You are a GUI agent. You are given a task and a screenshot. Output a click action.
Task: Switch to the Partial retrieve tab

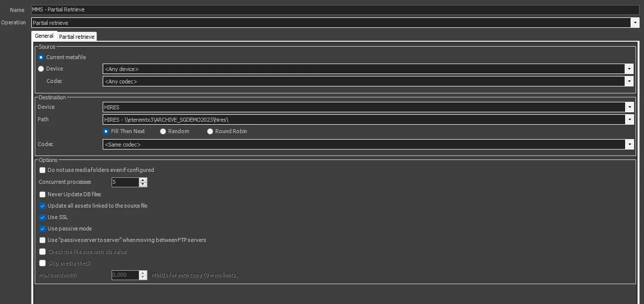tap(76, 37)
